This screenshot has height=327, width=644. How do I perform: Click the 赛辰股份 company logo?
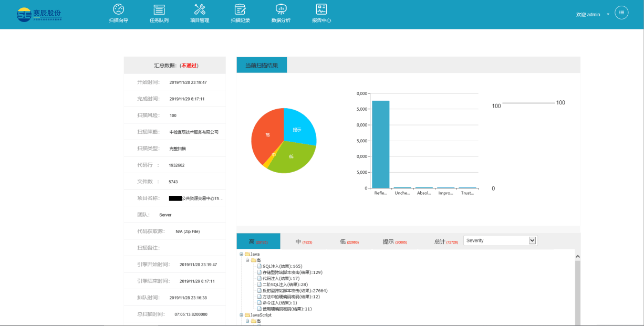point(39,14)
